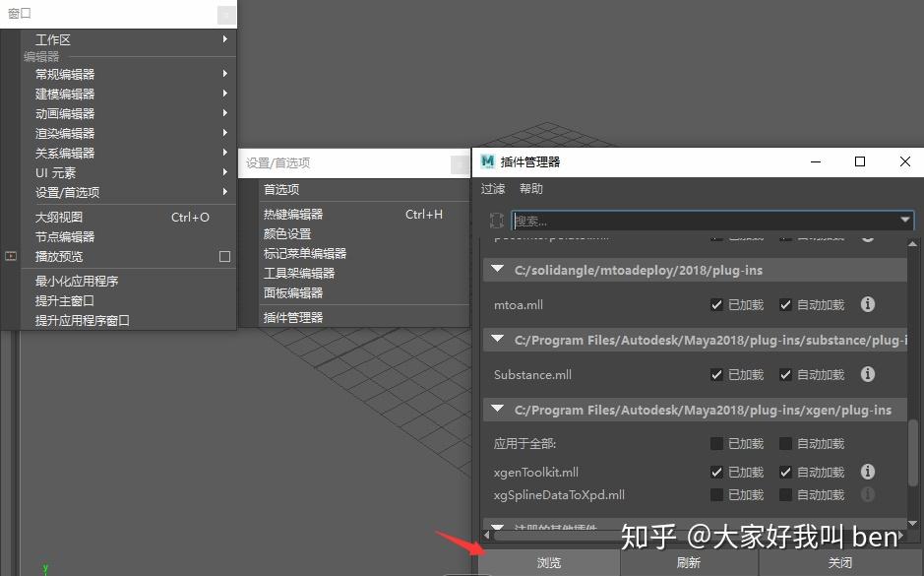
Task: Collapse the solidangle mtoadeploy plug-ins section
Action: [x=497, y=269]
